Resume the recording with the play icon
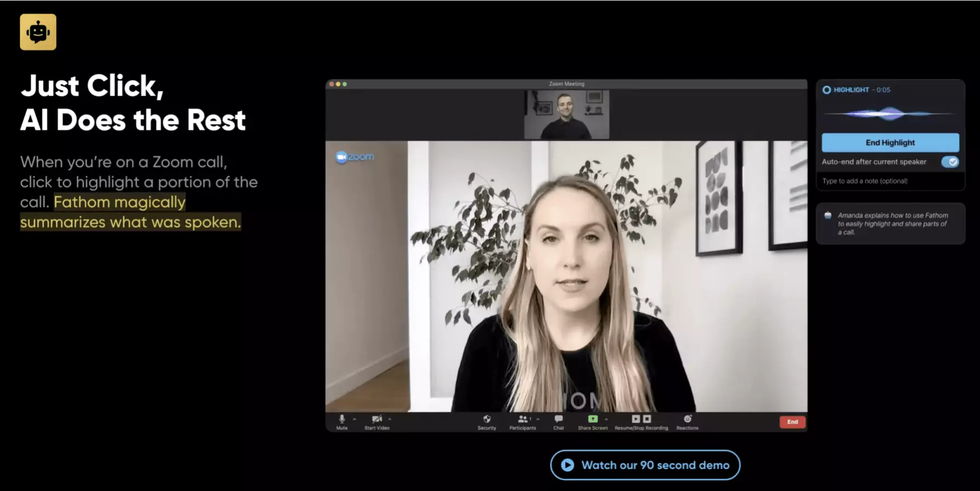Viewport: 980px width, 491px height. pyautogui.click(x=636, y=419)
